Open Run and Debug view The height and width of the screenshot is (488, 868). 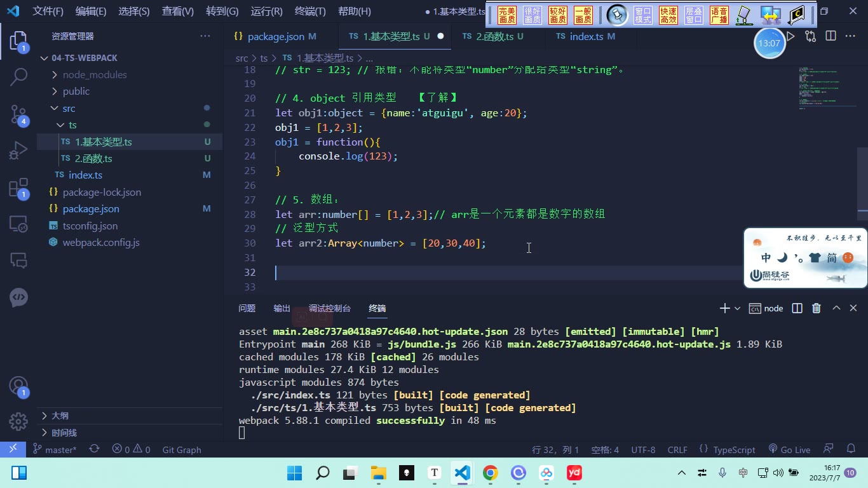(x=18, y=151)
